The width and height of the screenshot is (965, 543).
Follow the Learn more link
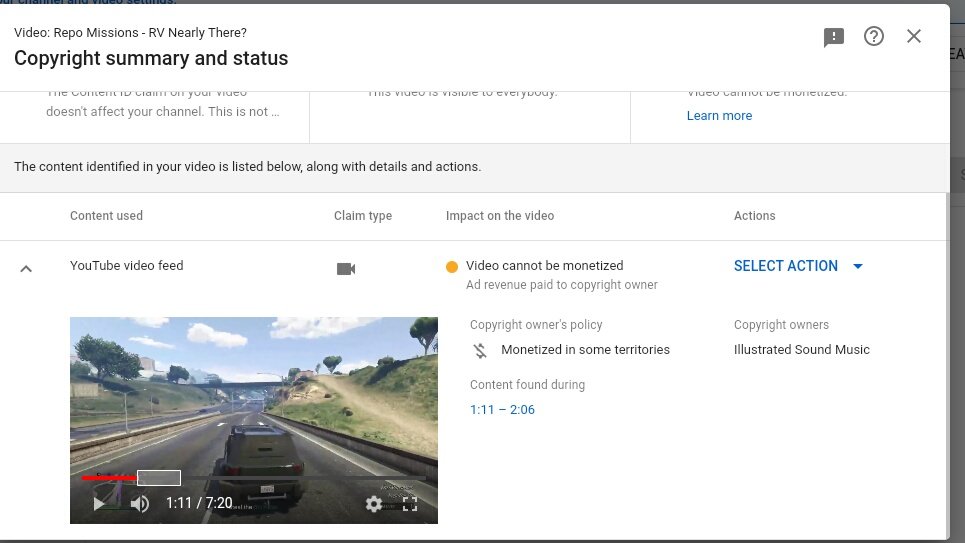(x=719, y=116)
